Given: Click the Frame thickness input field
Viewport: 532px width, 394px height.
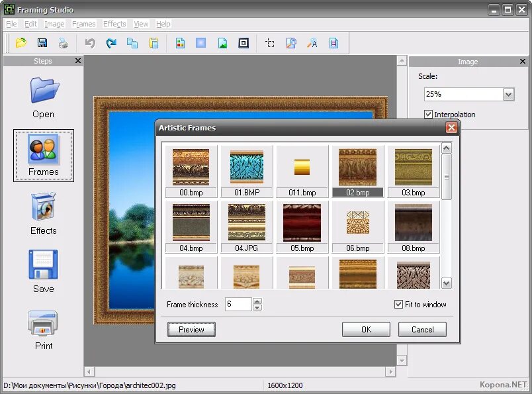Looking at the screenshot, I should [x=238, y=304].
